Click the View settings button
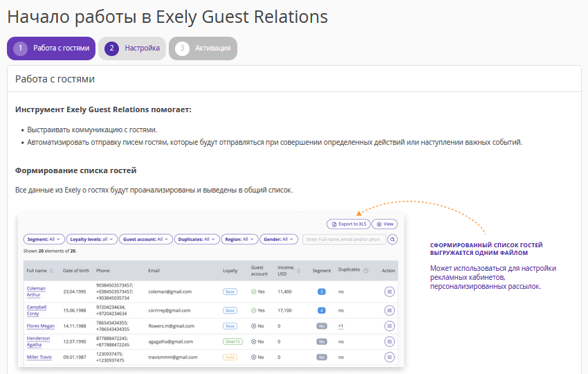This screenshot has width=588, height=374. [385, 224]
